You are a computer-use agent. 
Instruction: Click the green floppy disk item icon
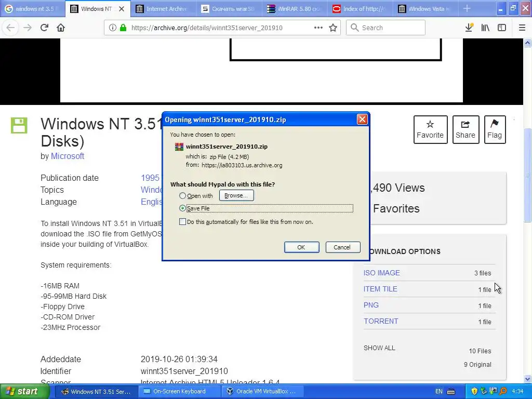[19, 125]
